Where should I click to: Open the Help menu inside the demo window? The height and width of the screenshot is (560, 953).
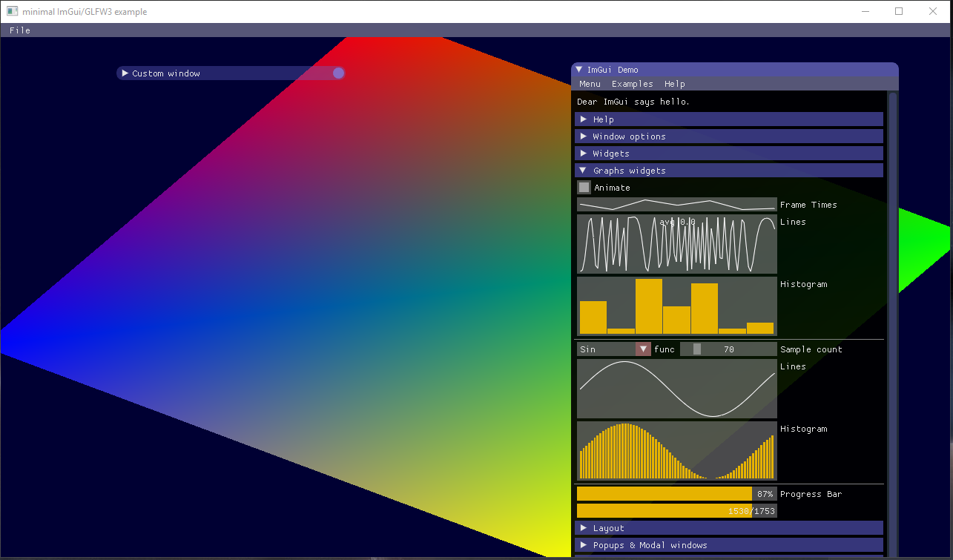tap(674, 84)
